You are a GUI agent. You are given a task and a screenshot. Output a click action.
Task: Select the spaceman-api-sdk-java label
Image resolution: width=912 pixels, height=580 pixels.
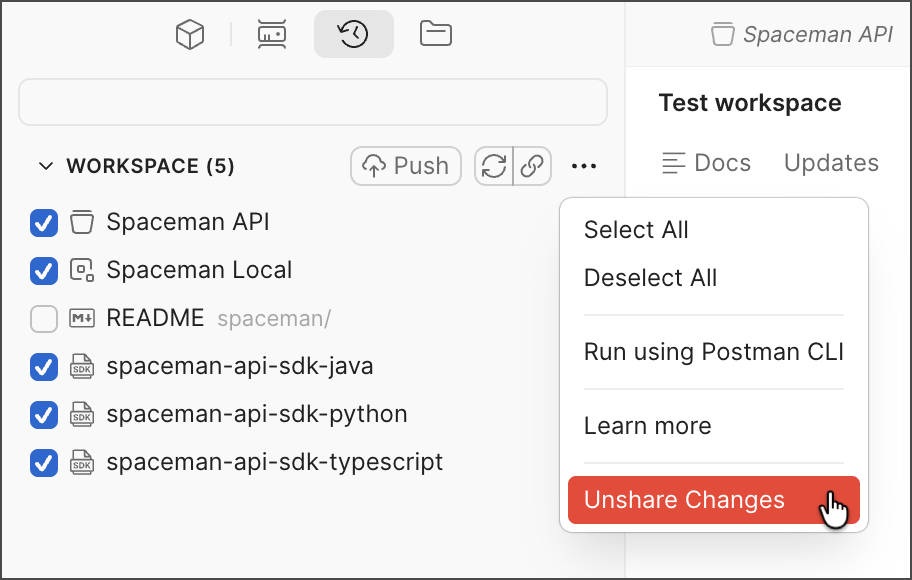click(240, 366)
